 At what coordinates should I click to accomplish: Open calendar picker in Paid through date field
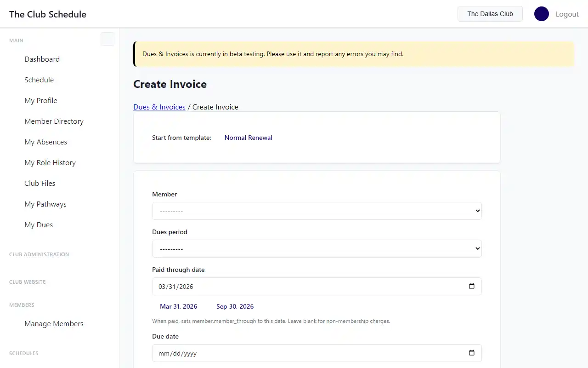tap(471, 286)
